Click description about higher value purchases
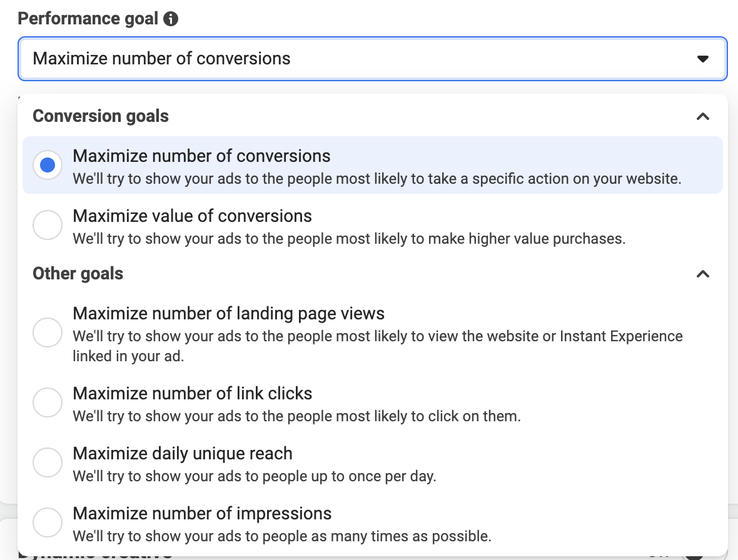The image size is (738, 560). click(349, 239)
